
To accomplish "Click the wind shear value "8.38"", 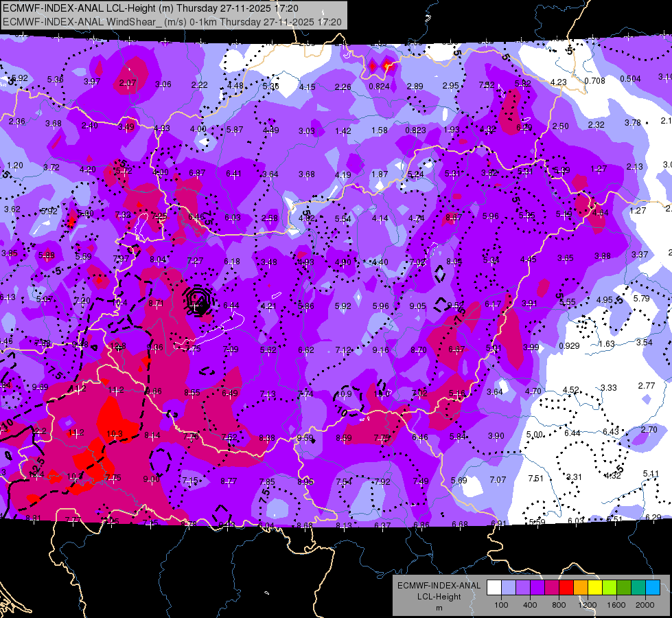I will tap(267, 438).
